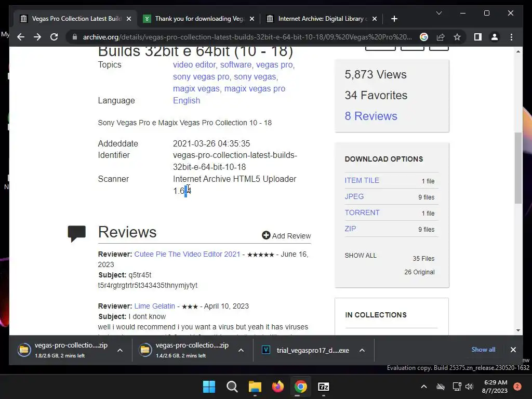This screenshot has width=532, height=399.
Task: Open the JPEG download option
Action: (x=354, y=196)
